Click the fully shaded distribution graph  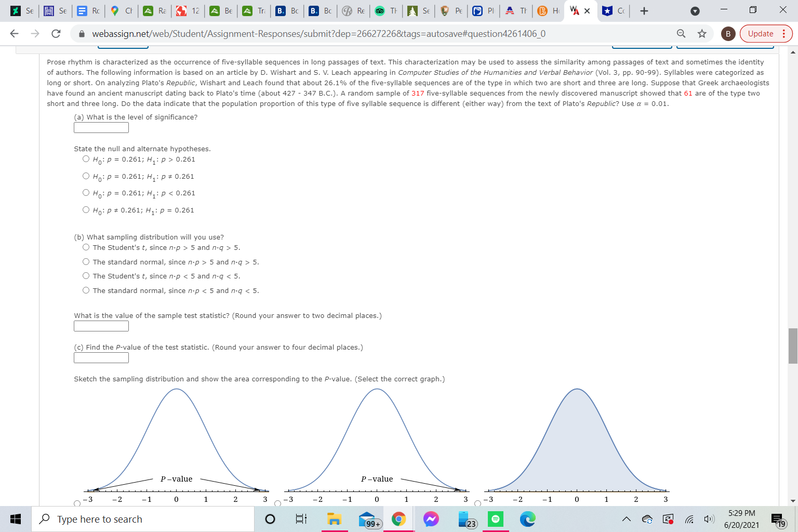click(x=577, y=445)
